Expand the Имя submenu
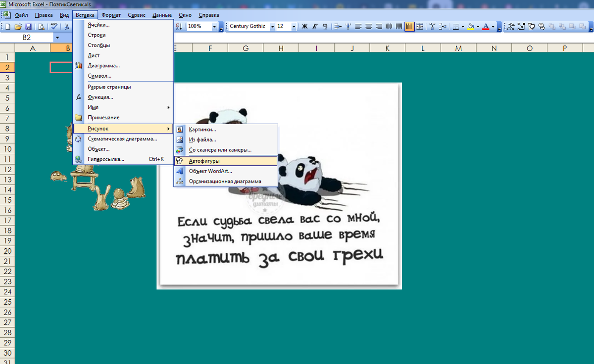 pyautogui.click(x=123, y=107)
